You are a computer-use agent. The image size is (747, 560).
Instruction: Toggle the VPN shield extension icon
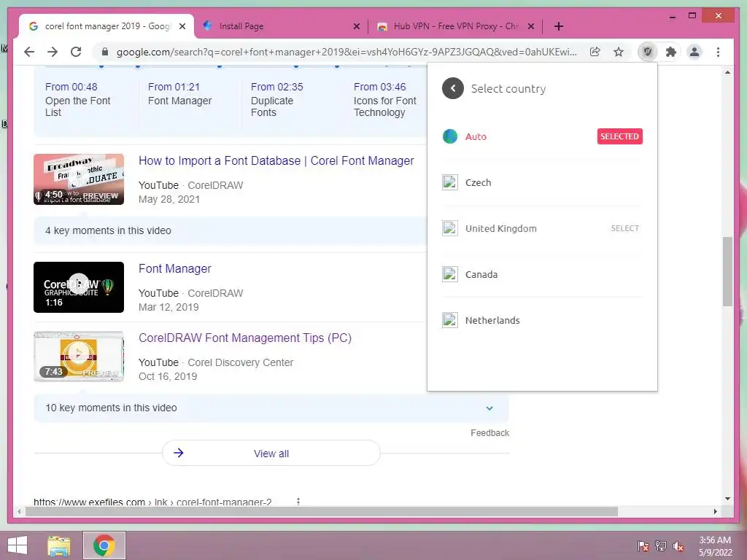coord(648,52)
